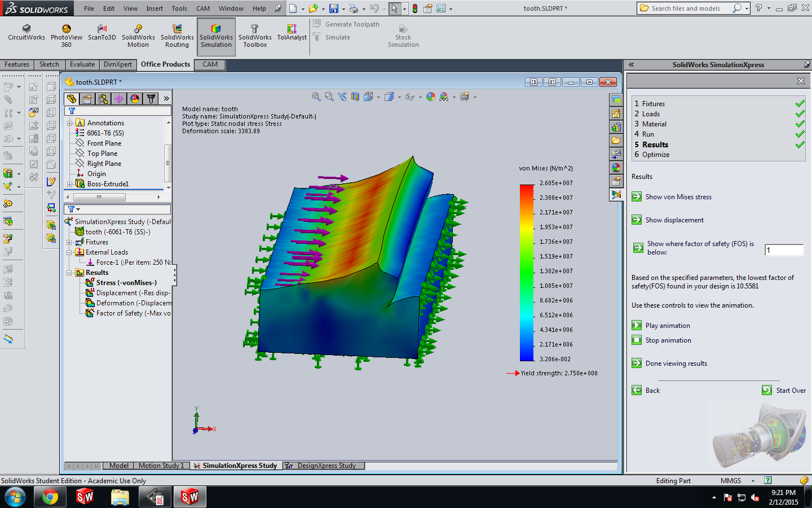Select Stress (-vonMises-) result
Viewport: 812px width, 508px height.
click(121, 283)
